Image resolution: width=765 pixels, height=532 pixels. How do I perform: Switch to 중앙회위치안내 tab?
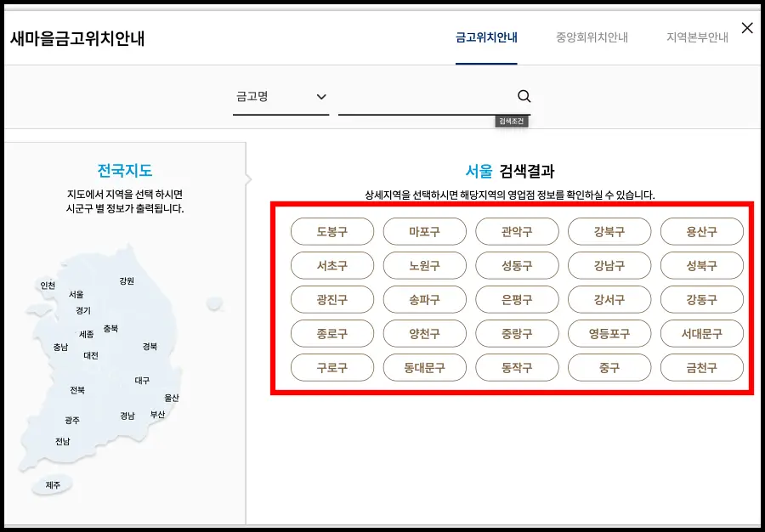[x=592, y=37]
